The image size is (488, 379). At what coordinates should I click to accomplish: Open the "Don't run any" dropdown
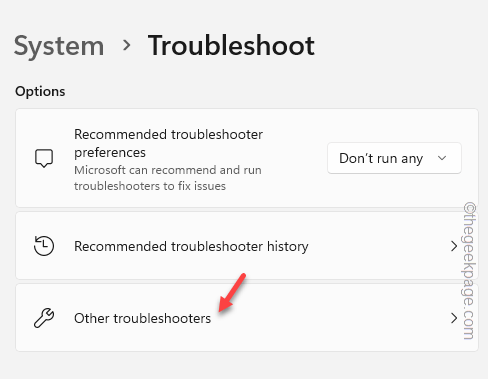(x=394, y=158)
